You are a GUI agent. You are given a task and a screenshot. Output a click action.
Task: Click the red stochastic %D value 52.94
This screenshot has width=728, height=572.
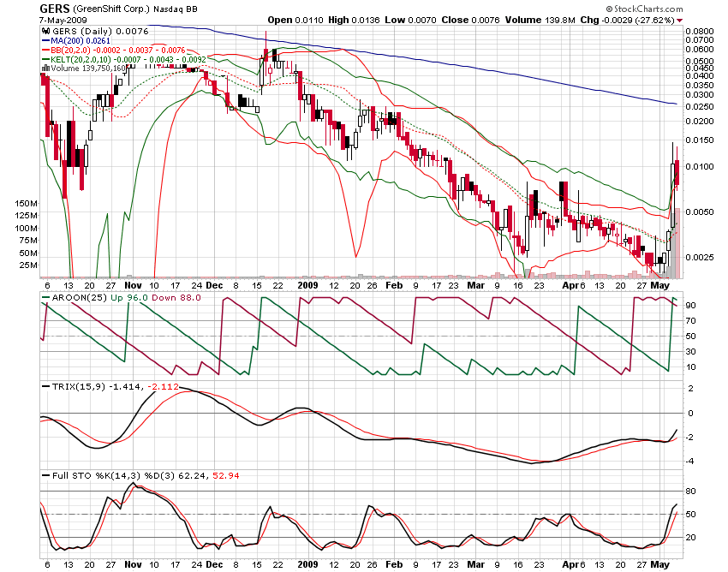pos(226,475)
